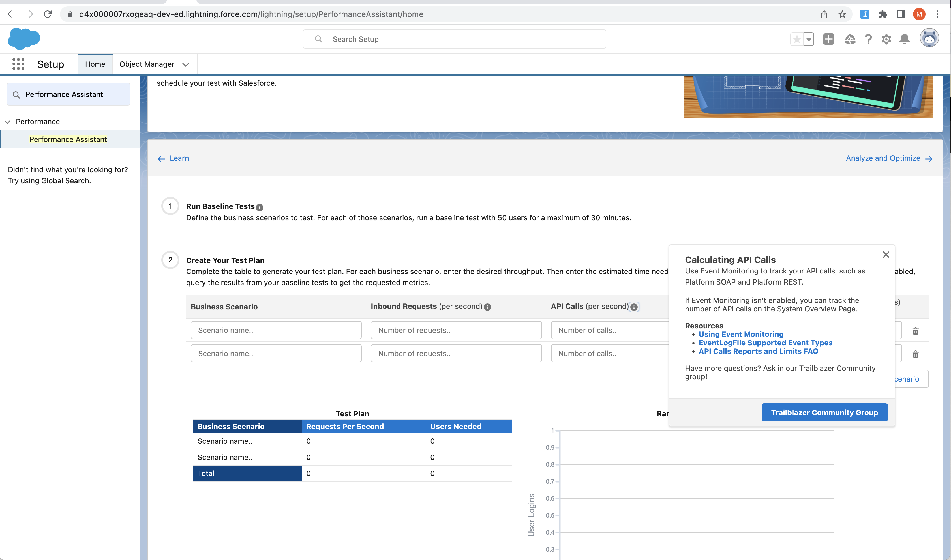Select the Home tab

[x=95, y=64]
